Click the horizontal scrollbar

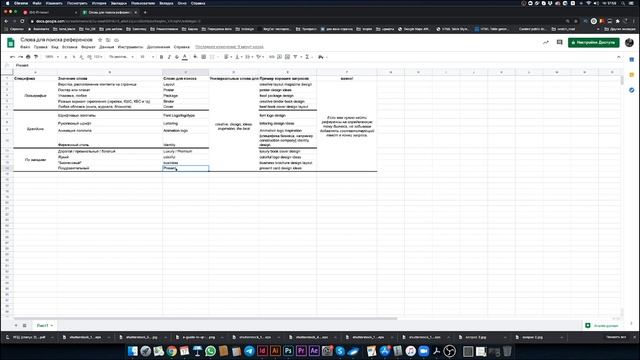point(205,318)
